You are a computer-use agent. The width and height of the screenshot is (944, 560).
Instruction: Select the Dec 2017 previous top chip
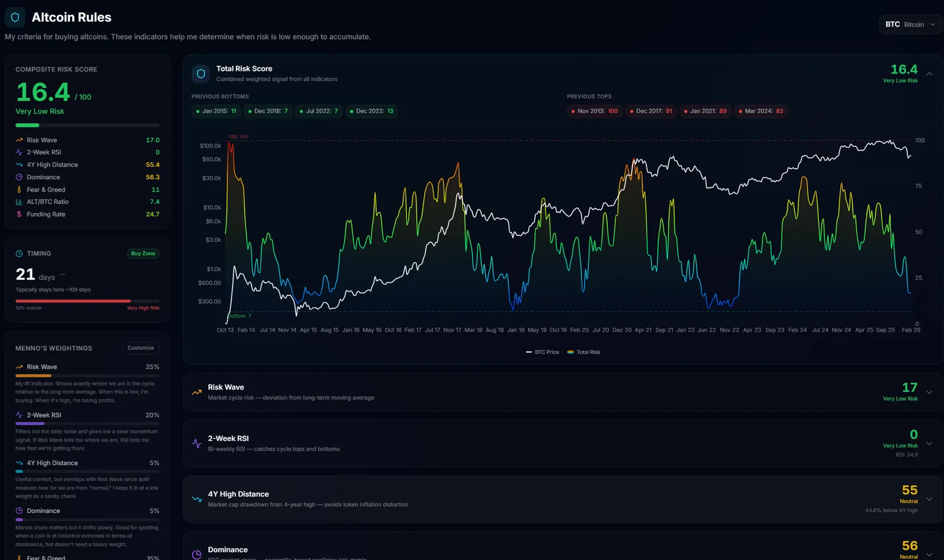tap(651, 111)
